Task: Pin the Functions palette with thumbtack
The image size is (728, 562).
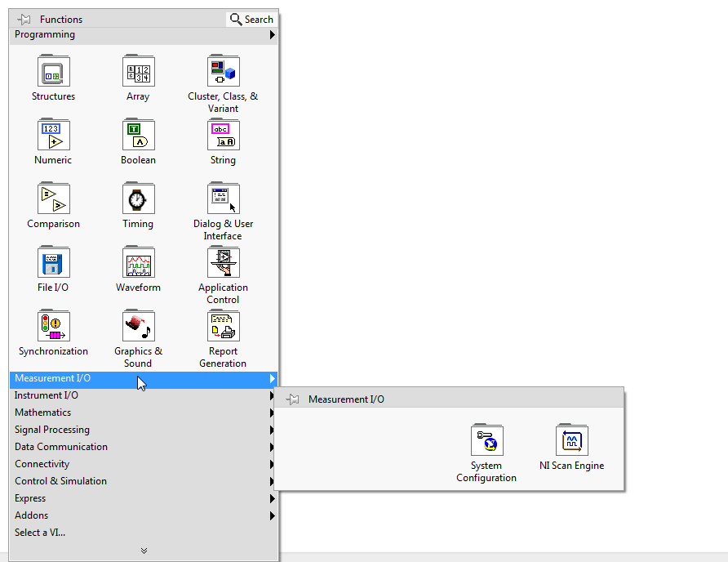Action: (24, 20)
